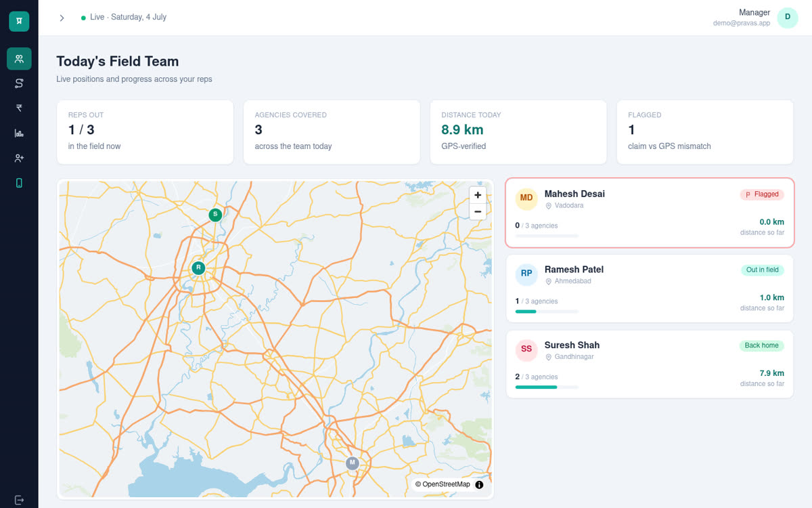The width and height of the screenshot is (812, 508).
Task: Click the Agencies Covered stat card
Action: (x=332, y=132)
